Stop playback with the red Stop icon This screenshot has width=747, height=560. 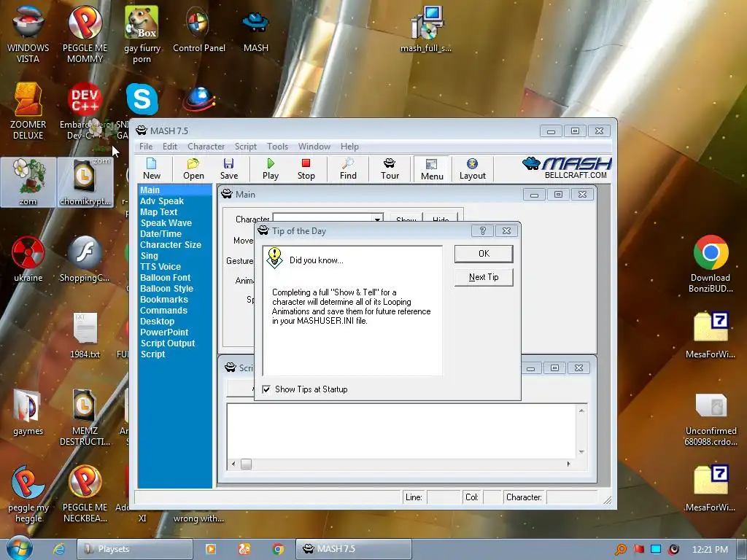click(x=306, y=169)
